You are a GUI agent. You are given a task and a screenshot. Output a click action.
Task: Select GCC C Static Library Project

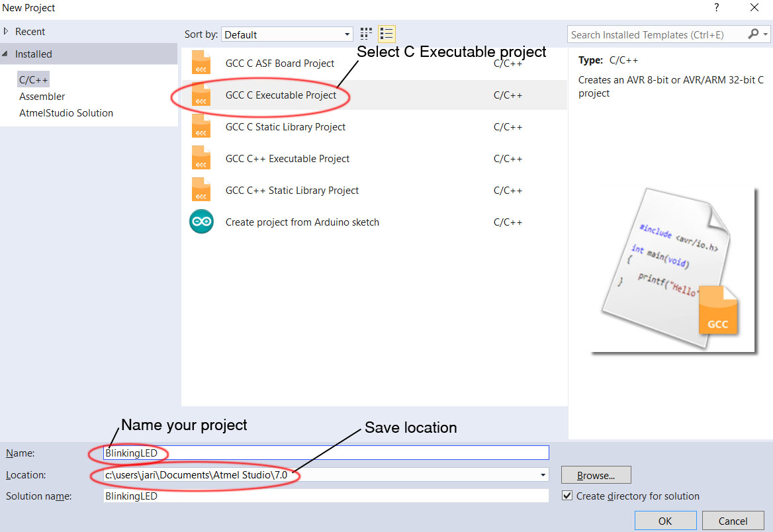point(374,126)
